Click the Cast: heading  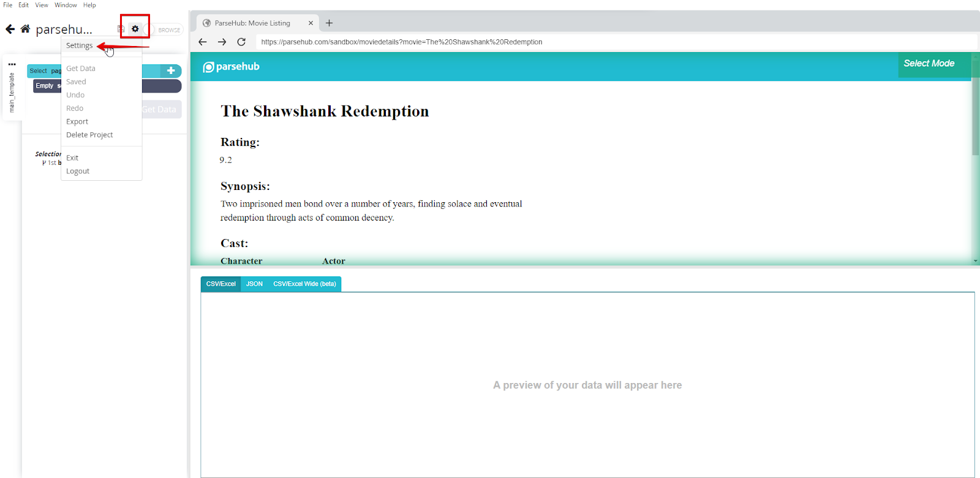(x=234, y=243)
